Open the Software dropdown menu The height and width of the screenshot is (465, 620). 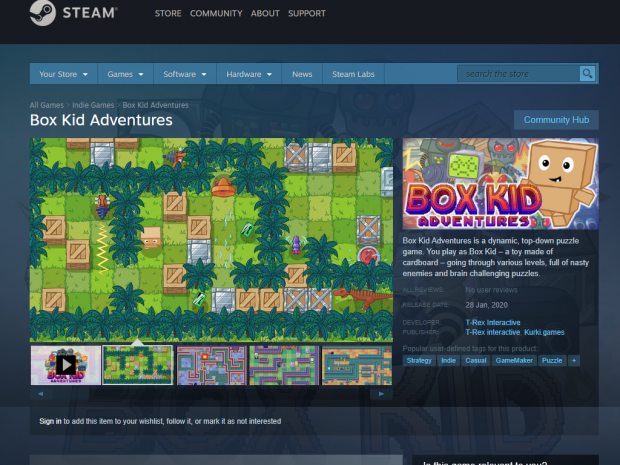(185, 74)
